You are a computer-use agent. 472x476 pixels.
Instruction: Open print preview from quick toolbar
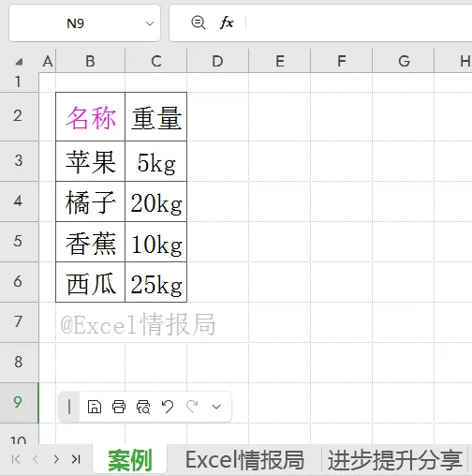143,407
